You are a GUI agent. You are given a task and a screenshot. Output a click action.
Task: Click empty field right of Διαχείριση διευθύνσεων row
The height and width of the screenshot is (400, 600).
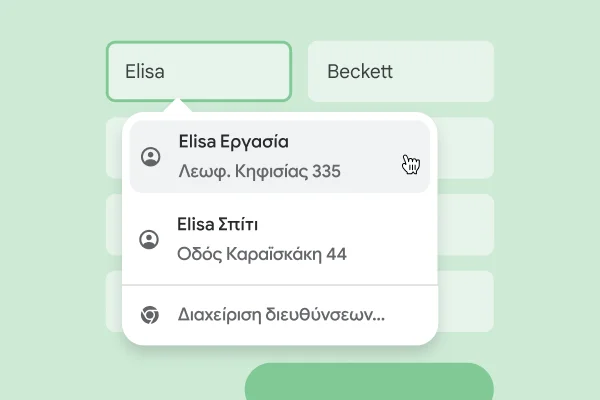tap(466, 301)
